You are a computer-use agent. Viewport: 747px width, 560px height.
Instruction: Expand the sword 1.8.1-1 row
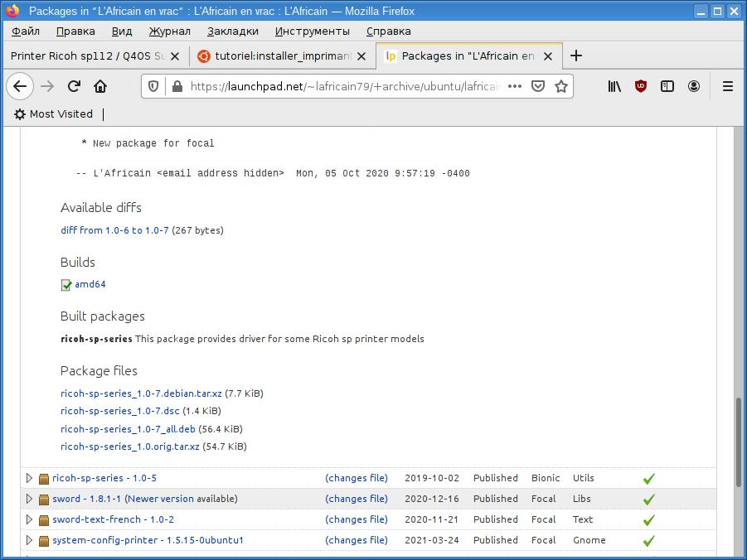coord(29,499)
